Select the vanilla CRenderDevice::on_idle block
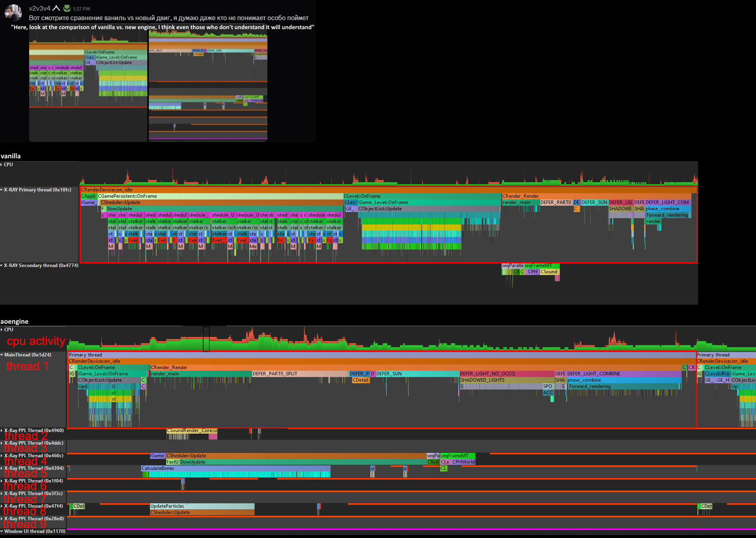 pyautogui.click(x=388, y=190)
